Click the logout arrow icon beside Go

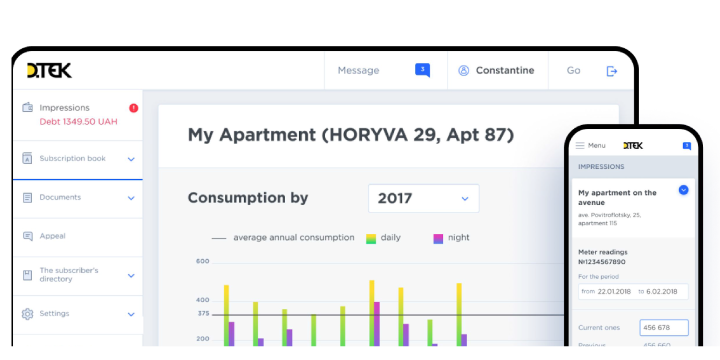612,71
